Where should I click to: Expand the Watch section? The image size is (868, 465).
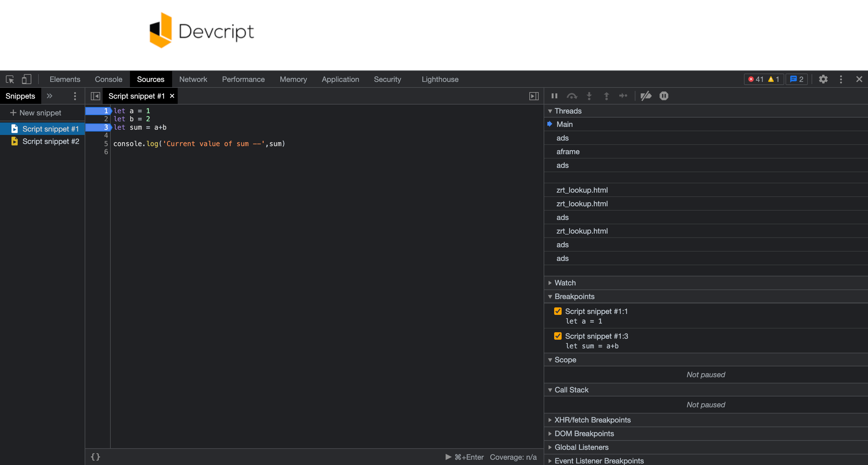(550, 283)
